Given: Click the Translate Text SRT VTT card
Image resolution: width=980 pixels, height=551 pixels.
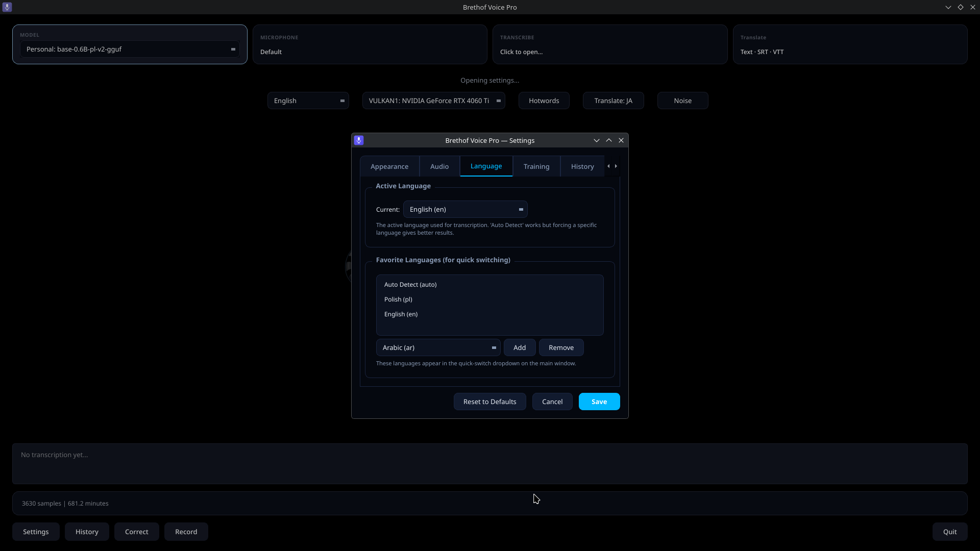Looking at the screenshot, I should click(x=850, y=44).
